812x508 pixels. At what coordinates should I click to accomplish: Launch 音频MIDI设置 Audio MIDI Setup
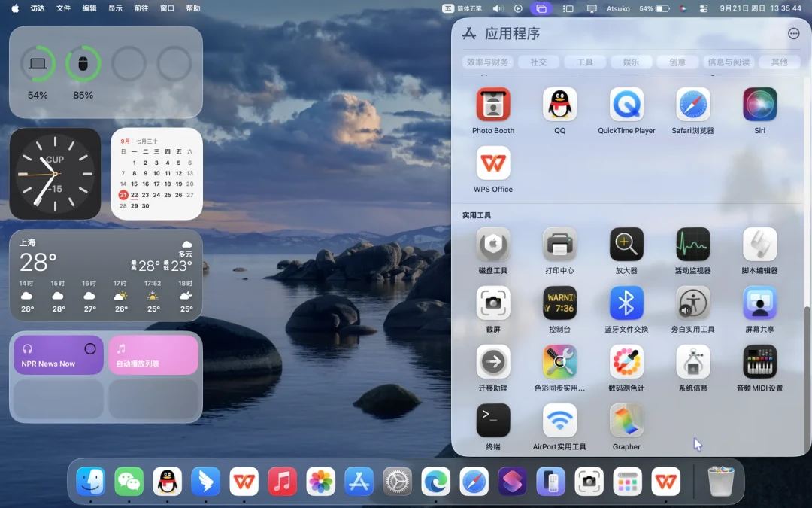759,362
